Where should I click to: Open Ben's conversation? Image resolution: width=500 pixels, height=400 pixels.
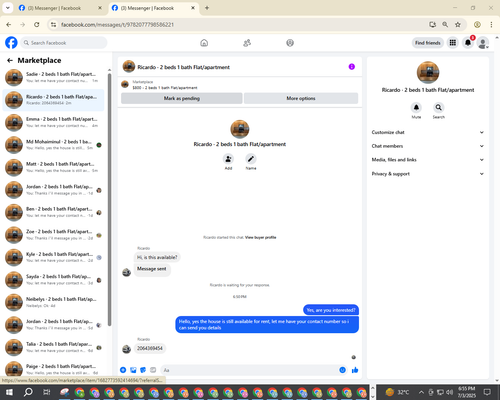pos(53,212)
